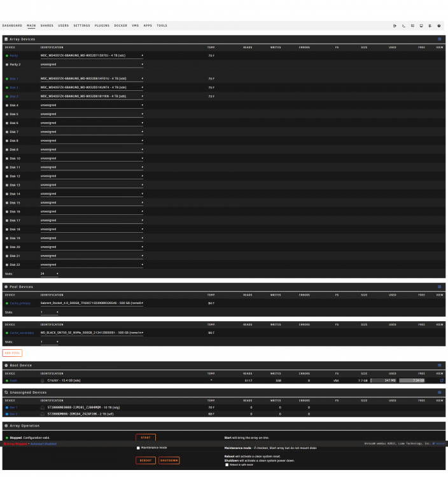Toggle Unassigned Devices panel view icon
This screenshot has height=477, width=448.
(439, 392)
